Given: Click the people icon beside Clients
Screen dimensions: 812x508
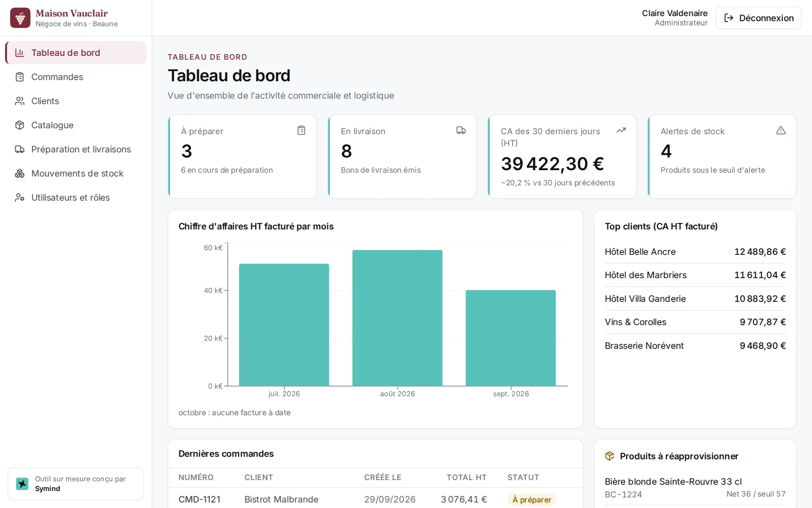Looking at the screenshot, I should (19, 101).
